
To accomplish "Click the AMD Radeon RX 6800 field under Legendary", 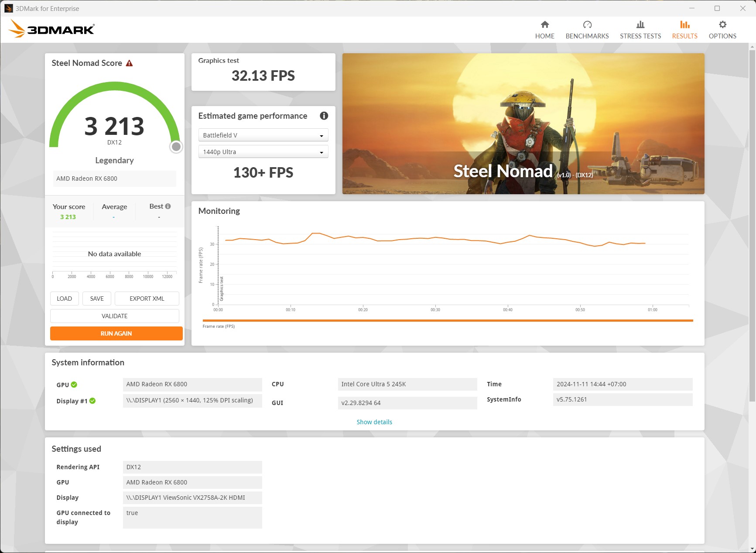I will coord(115,179).
